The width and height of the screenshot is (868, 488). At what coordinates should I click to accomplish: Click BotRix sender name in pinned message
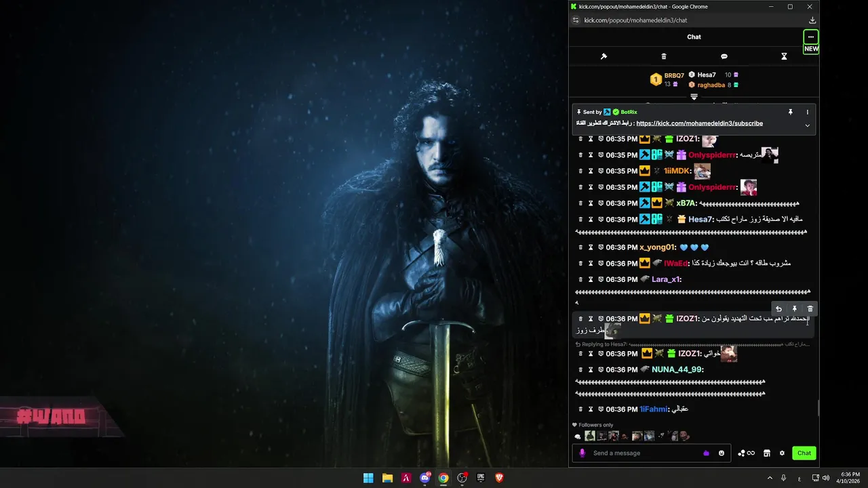(629, 112)
